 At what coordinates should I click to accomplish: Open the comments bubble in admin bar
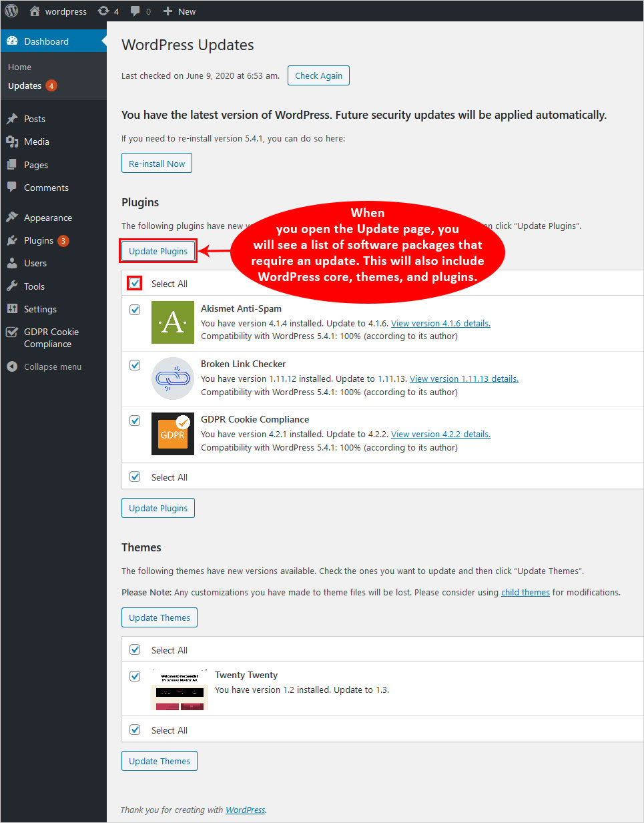pos(139,11)
